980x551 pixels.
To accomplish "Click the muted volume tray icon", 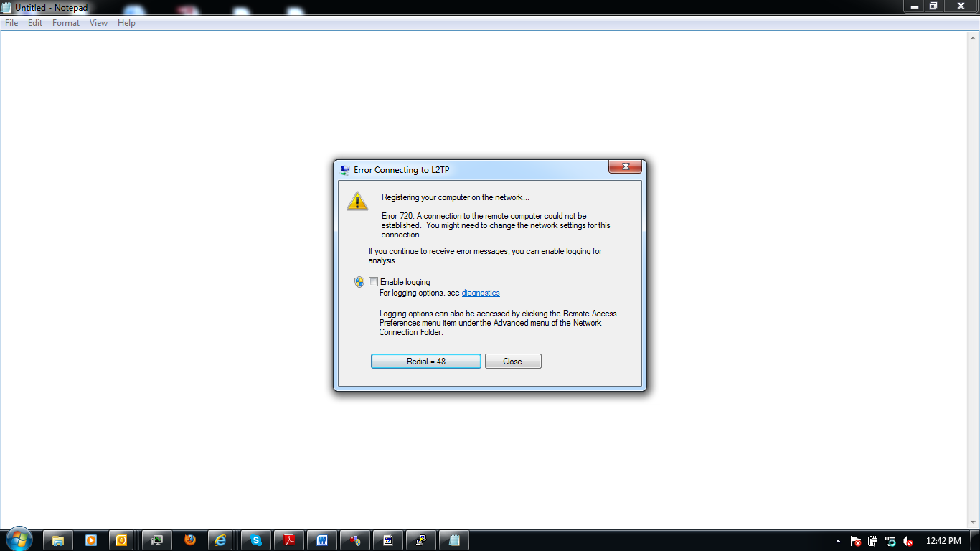I will 908,541.
